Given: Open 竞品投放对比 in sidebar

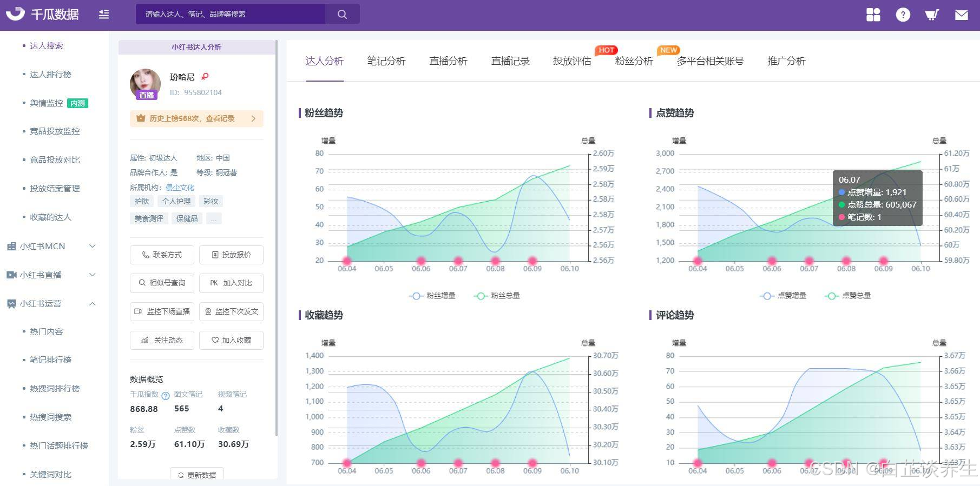Looking at the screenshot, I should (55, 160).
